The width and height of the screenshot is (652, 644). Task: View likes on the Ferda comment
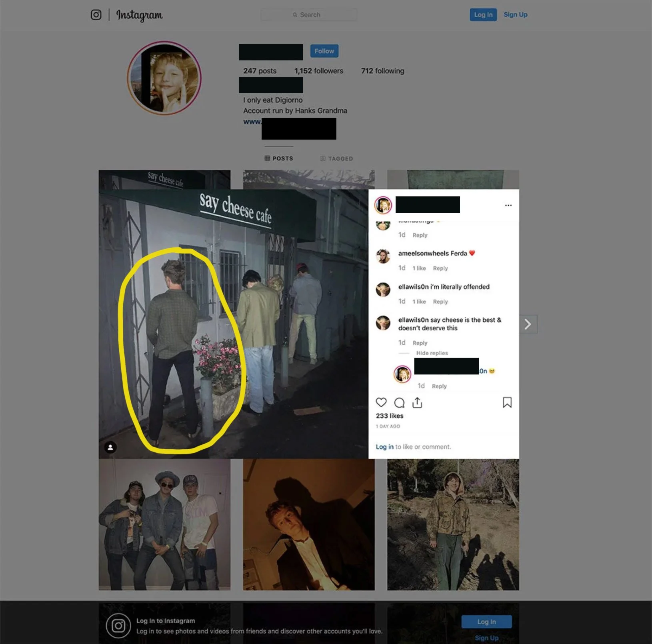click(x=419, y=268)
